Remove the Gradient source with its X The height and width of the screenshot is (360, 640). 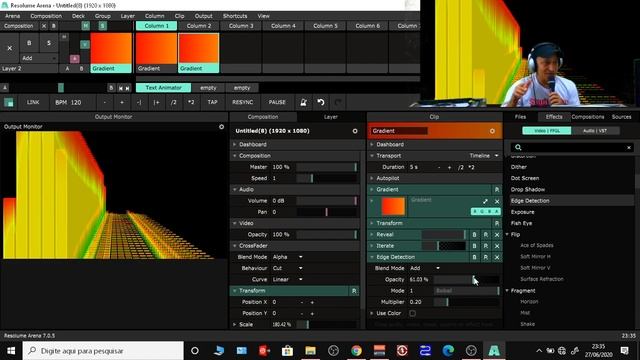click(497, 201)
